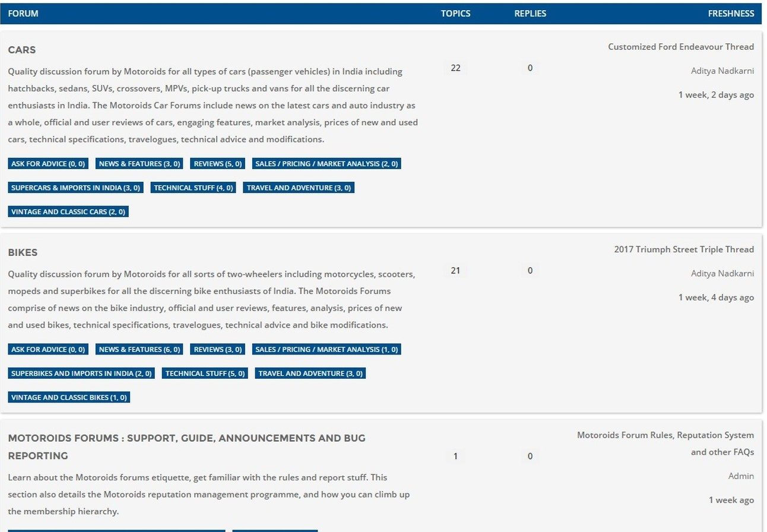Click Bikes replies count 0
The image size is (767, 532).
[x=530, y=271]
